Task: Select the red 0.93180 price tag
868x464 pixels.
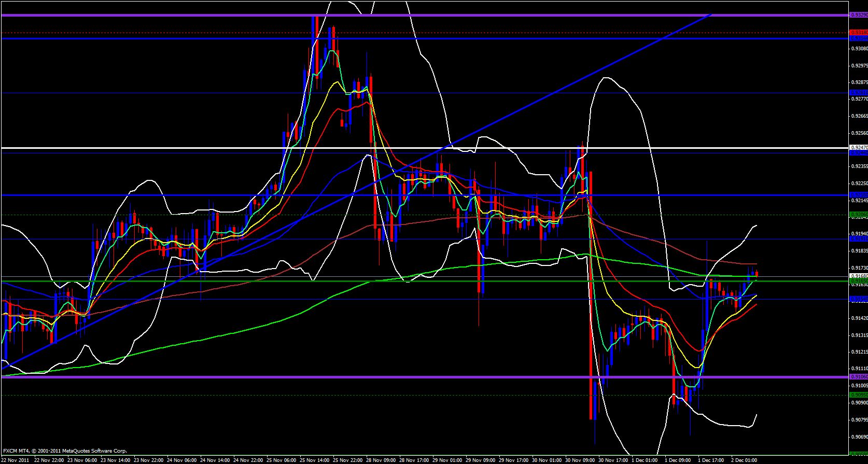Action: tap(858, 33)
